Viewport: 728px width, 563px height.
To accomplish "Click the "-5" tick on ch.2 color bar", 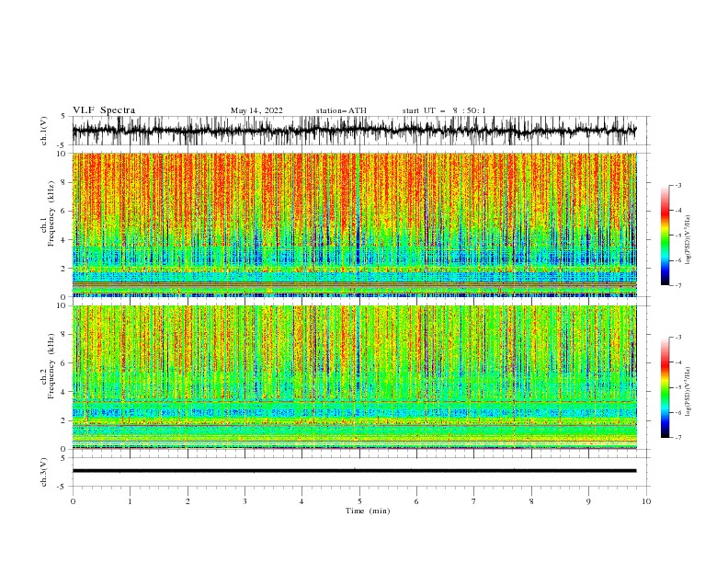I will (x=678, y=387).
